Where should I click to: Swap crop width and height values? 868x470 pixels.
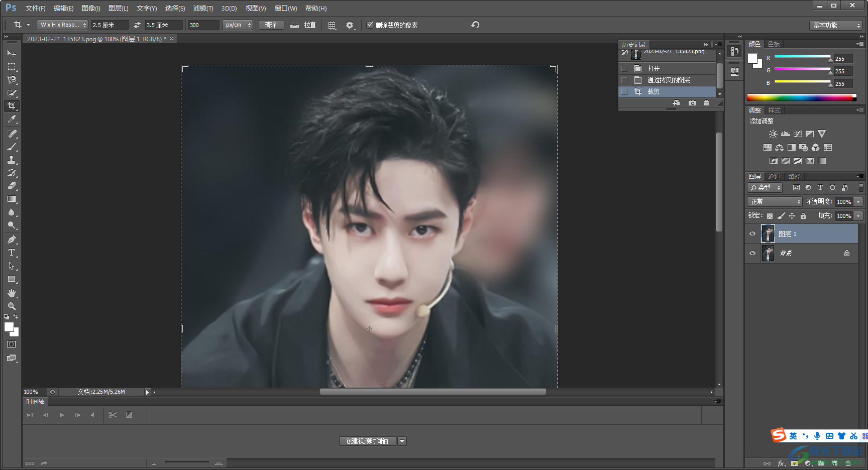tap(137, 25)
